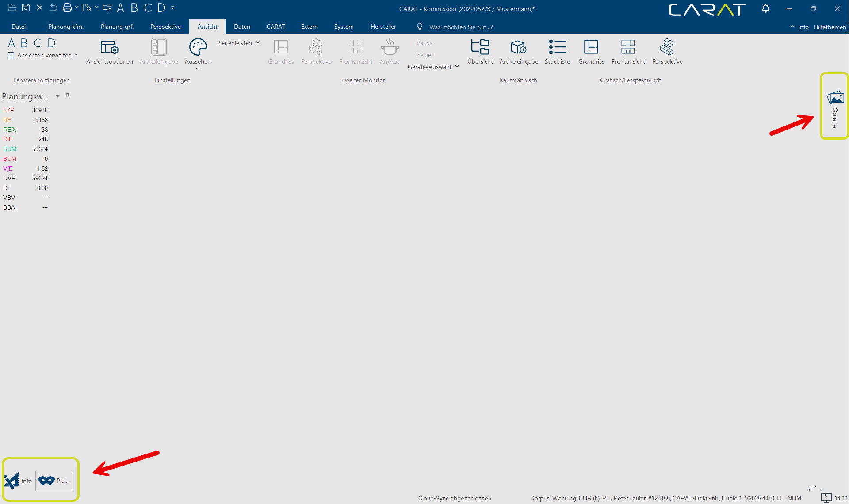Expand the Seitenleisten dropdown

(x=239, y=43)
